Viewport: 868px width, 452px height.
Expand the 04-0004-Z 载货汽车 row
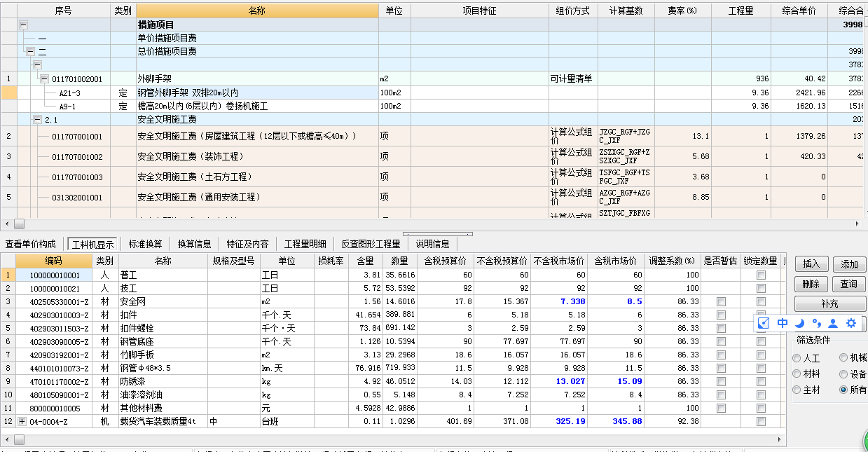tap(22, 421)
